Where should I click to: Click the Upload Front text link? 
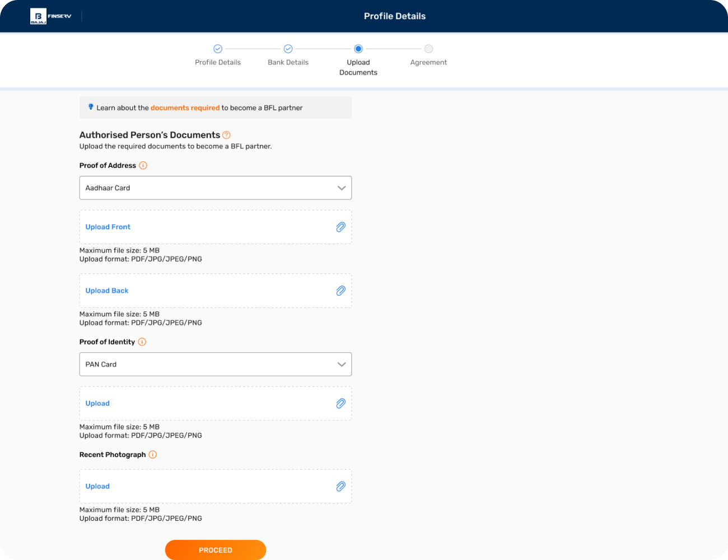point(108,227)
